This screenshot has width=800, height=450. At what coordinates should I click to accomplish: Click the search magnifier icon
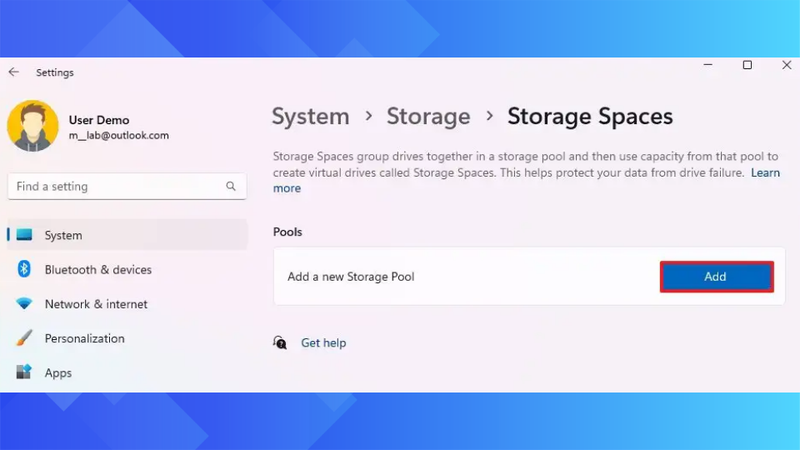click(x=231, y=186)
